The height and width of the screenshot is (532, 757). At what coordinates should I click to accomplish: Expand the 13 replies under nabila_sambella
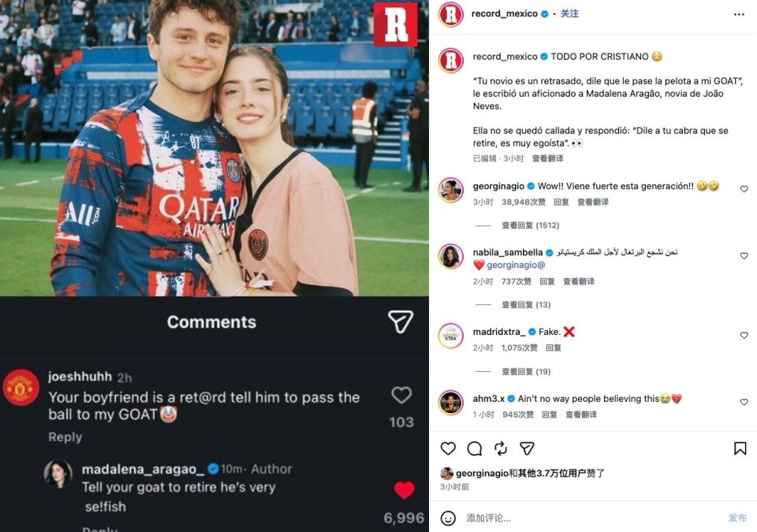click(526, 305)
